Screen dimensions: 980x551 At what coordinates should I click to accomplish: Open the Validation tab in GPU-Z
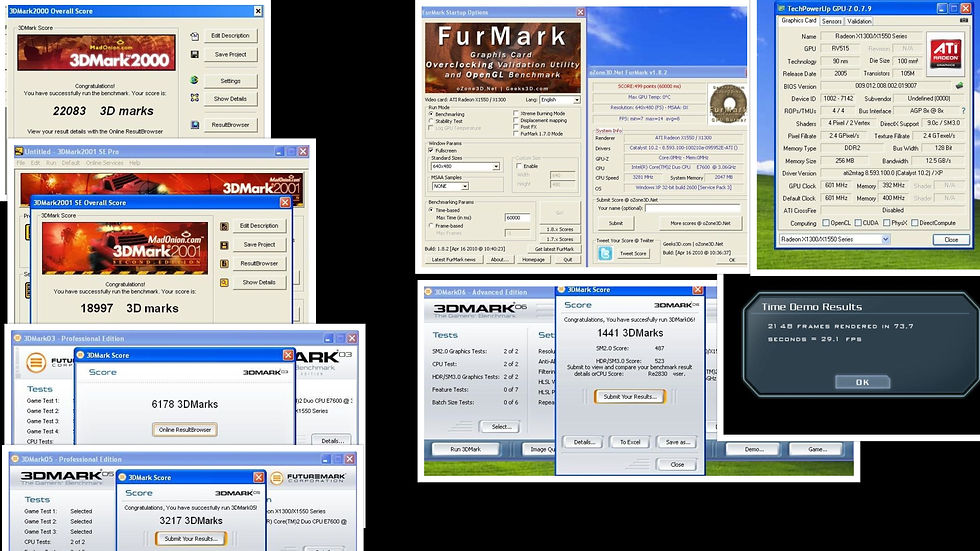(x=859, y=21)
